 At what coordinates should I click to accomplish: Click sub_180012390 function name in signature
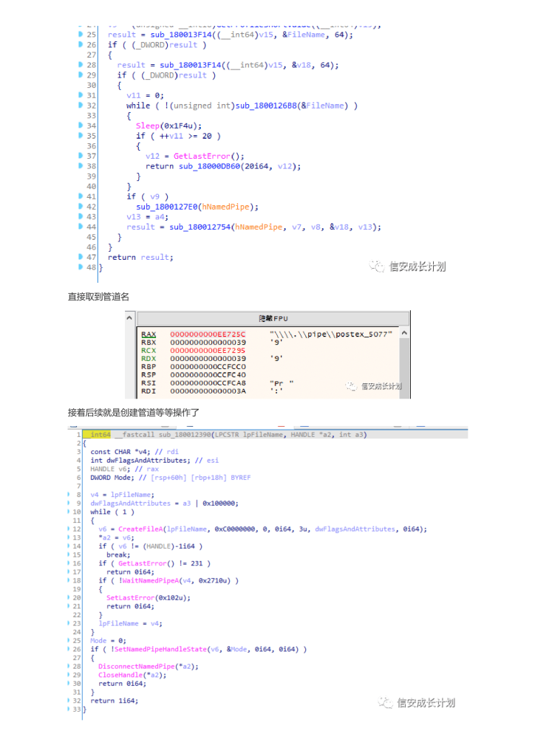[185, 434]
